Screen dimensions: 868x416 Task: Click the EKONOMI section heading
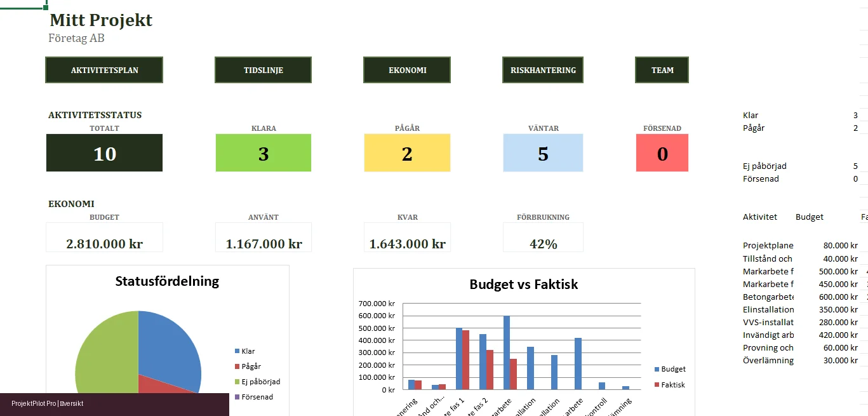tap(71, 204)
